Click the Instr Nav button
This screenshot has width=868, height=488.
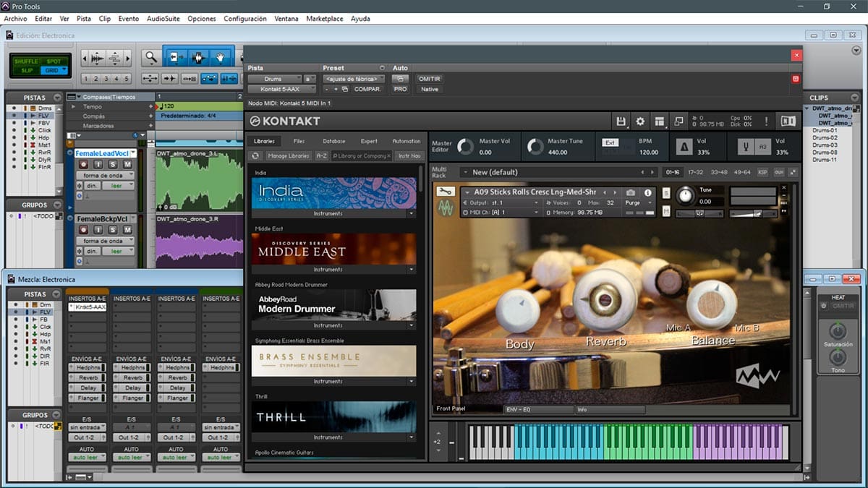(409, 155)
